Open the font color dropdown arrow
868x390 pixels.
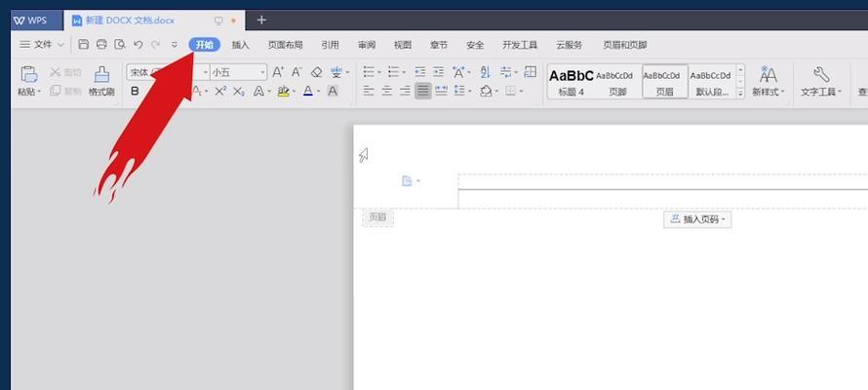[x=318, y=92]
